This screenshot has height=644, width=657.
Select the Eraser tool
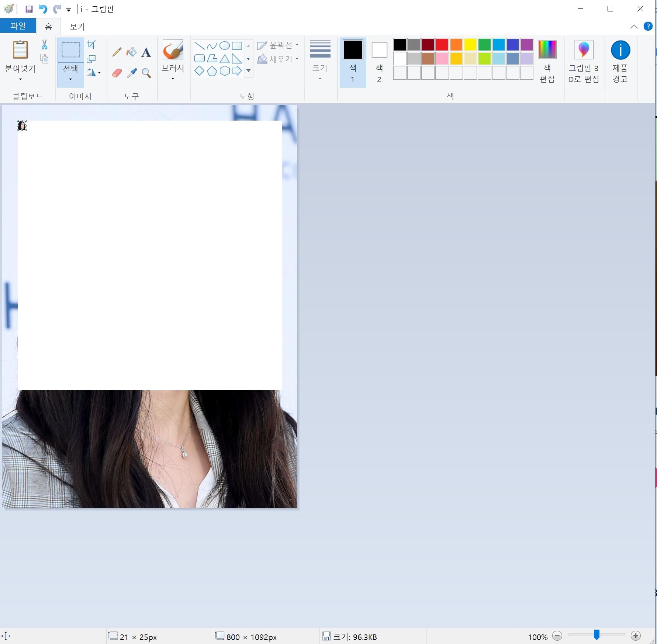pyautogui.click(x=117, y=73)
